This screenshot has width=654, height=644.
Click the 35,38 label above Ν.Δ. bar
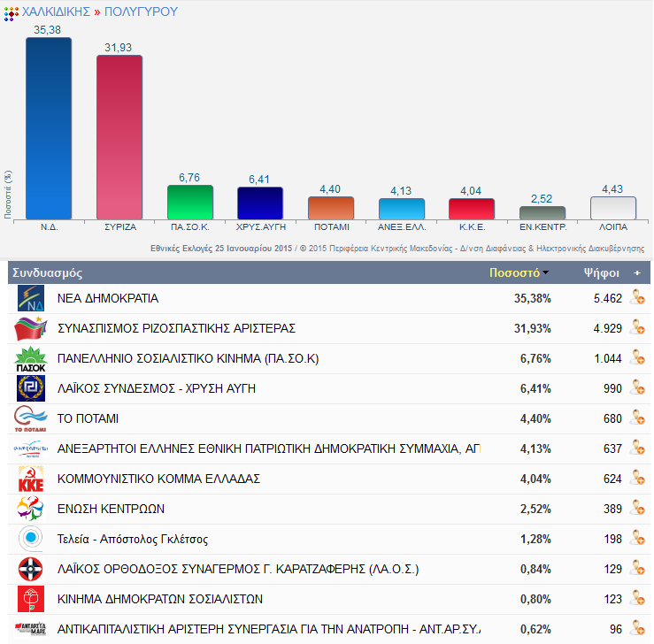(x=47, y=30)
